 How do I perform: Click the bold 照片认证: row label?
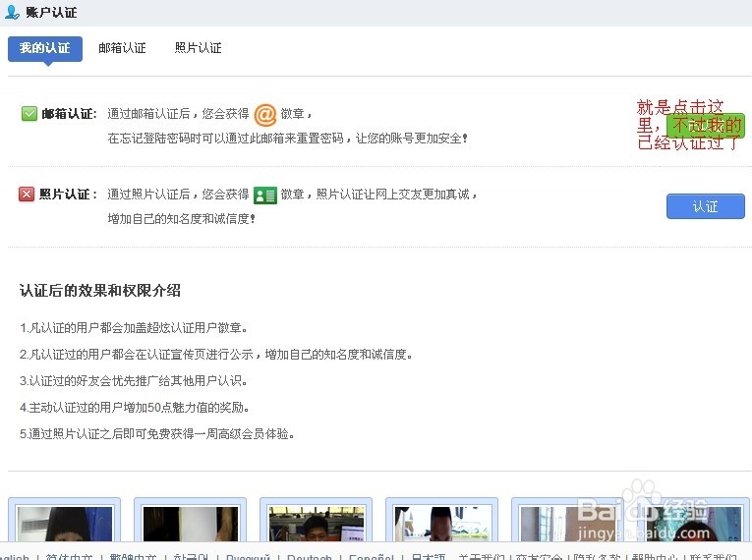pos(69,195)
